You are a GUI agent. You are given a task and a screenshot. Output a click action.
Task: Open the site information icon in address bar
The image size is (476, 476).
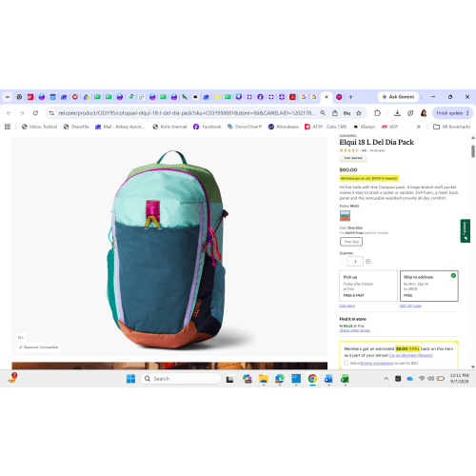[x=51, y=113]
